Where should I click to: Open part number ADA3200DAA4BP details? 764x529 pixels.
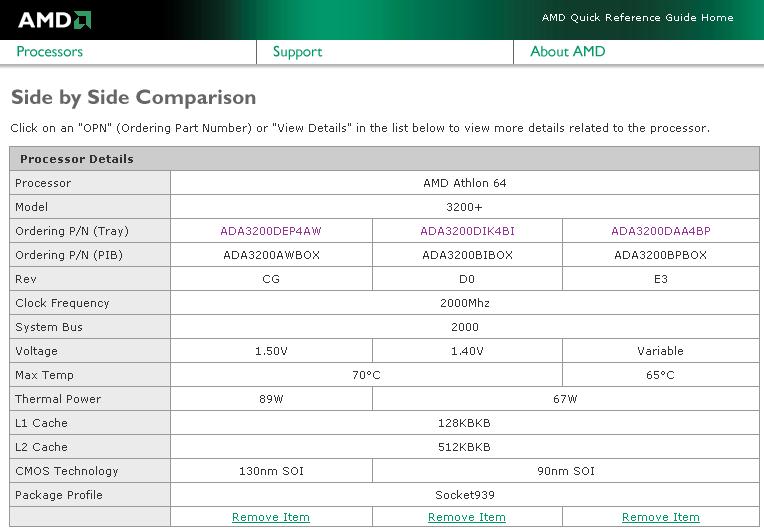pos(661,231)
